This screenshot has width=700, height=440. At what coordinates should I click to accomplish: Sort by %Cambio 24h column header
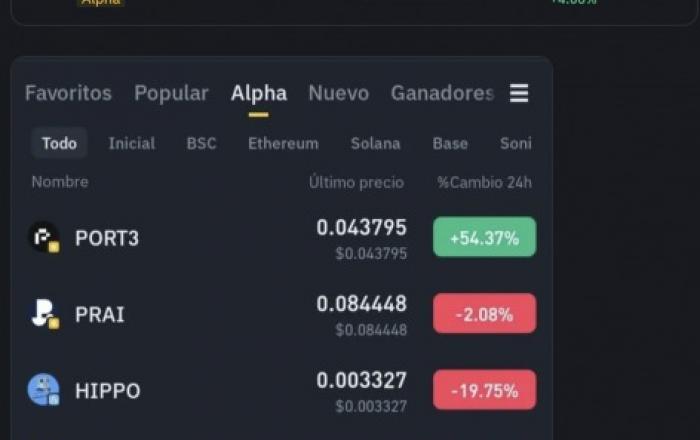[484, 182]
